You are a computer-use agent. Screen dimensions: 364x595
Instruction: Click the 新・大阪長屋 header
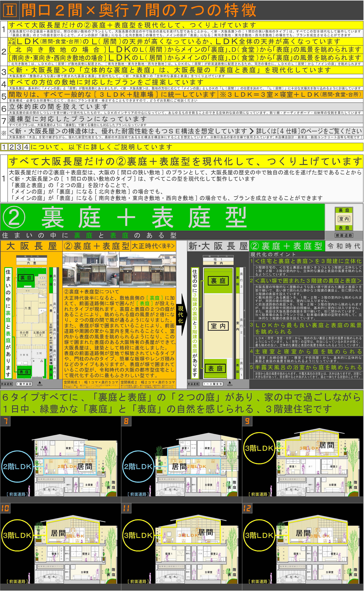point(218,246)
